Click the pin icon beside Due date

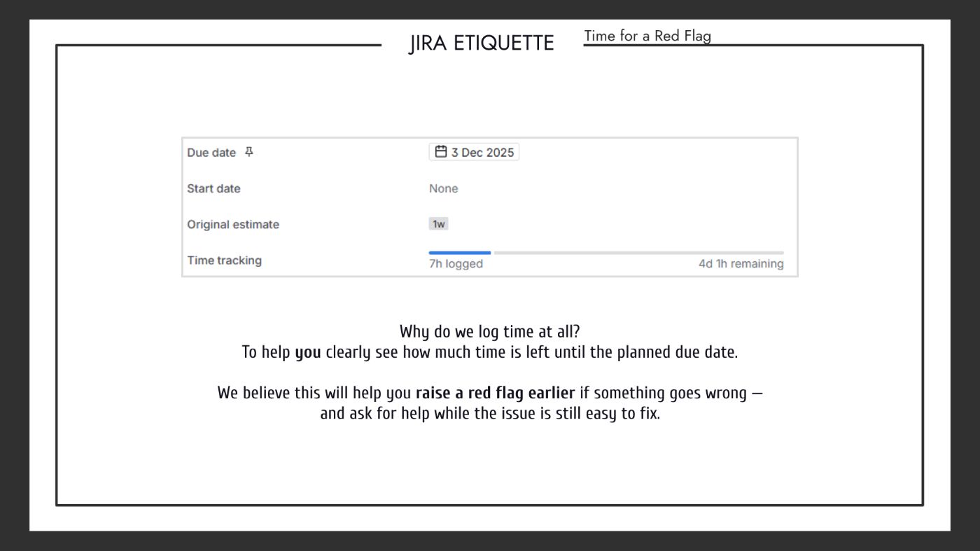coord(249,152)
